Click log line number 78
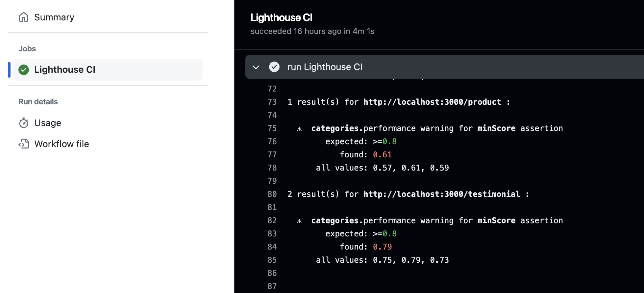Image resolution: width=644 pixels, height=293 pixels. coord(272,168)
